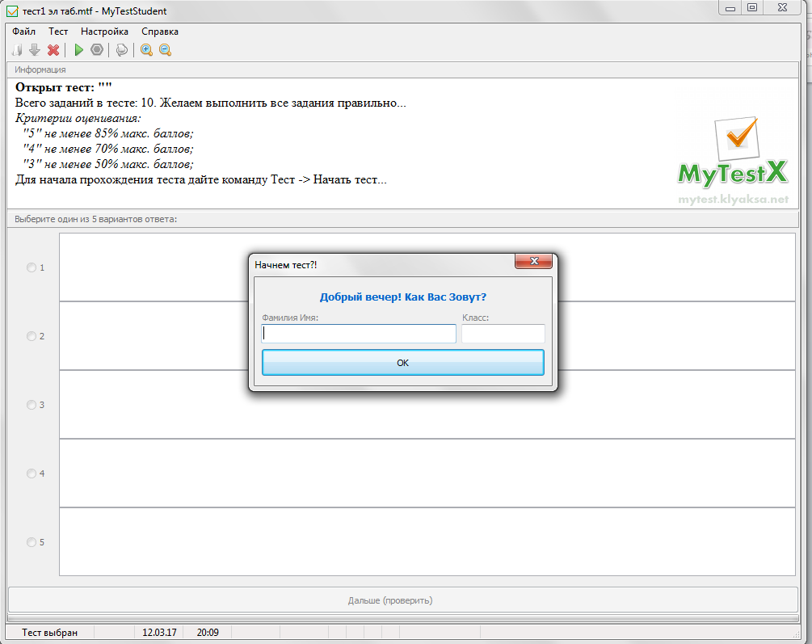Click the red X close test icon
The width and height of the screenshot is (812, 644).
tap(53, 50)
